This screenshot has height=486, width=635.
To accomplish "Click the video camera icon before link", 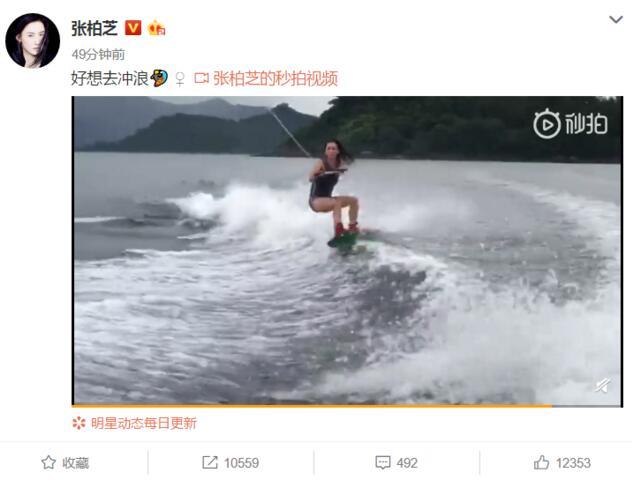I will point(201,78).
